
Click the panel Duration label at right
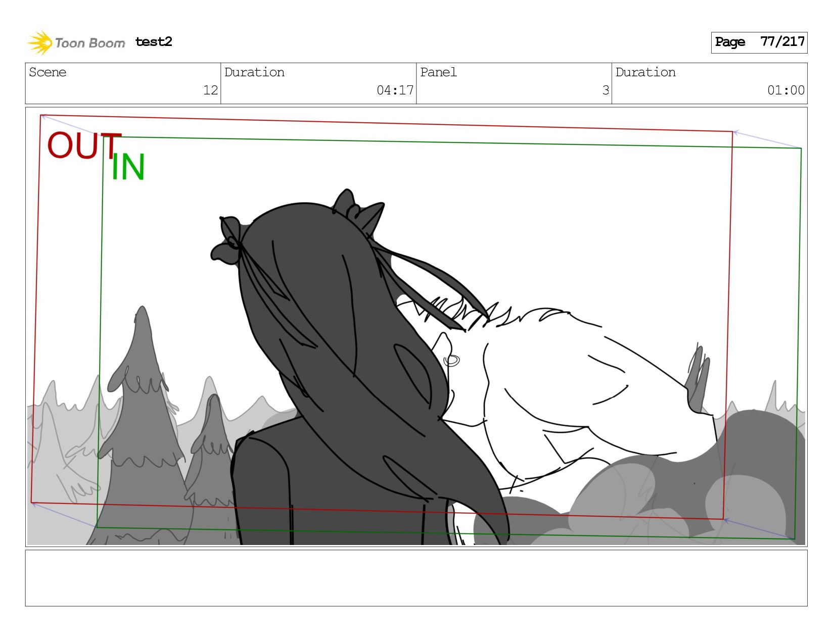point(645,72)
